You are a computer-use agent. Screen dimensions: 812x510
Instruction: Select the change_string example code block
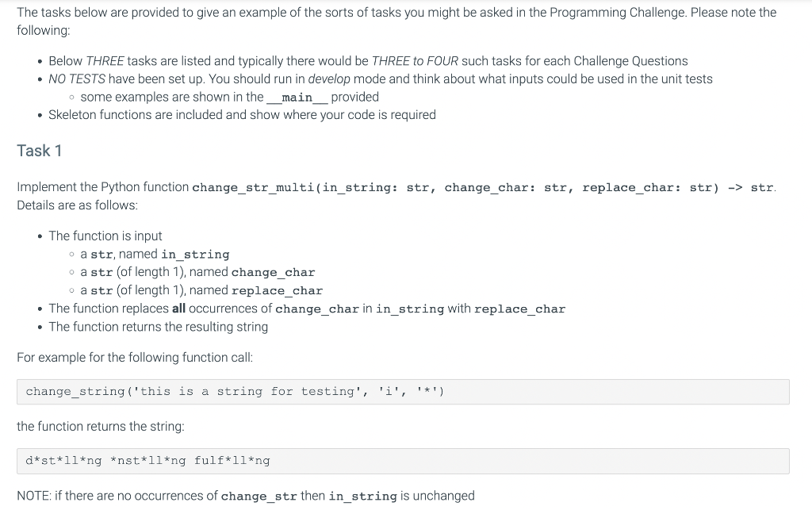(236, 390)
